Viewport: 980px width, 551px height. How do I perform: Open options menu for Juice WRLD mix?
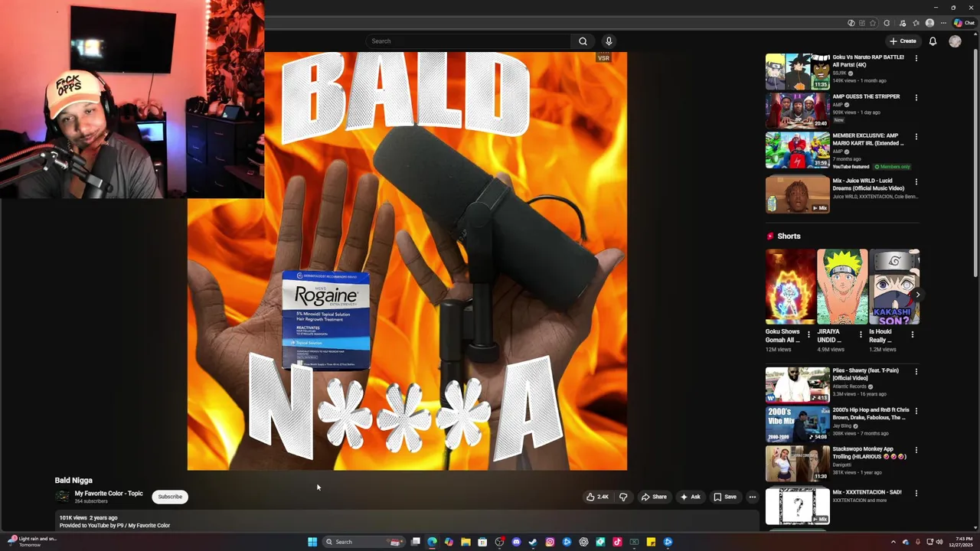(916, 182)
